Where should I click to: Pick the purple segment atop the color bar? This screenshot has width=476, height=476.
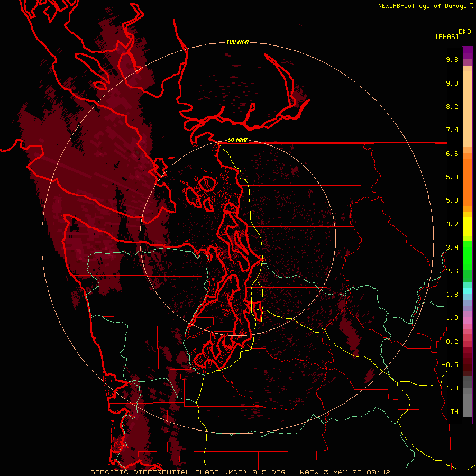pyautogui.click(x=467, y=53)
